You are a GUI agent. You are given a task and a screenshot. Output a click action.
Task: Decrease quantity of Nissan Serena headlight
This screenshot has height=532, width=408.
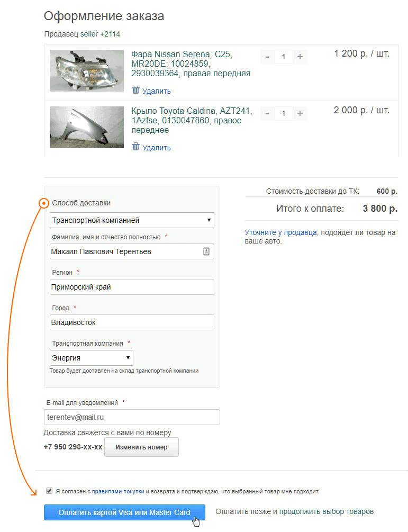point(267,57)
